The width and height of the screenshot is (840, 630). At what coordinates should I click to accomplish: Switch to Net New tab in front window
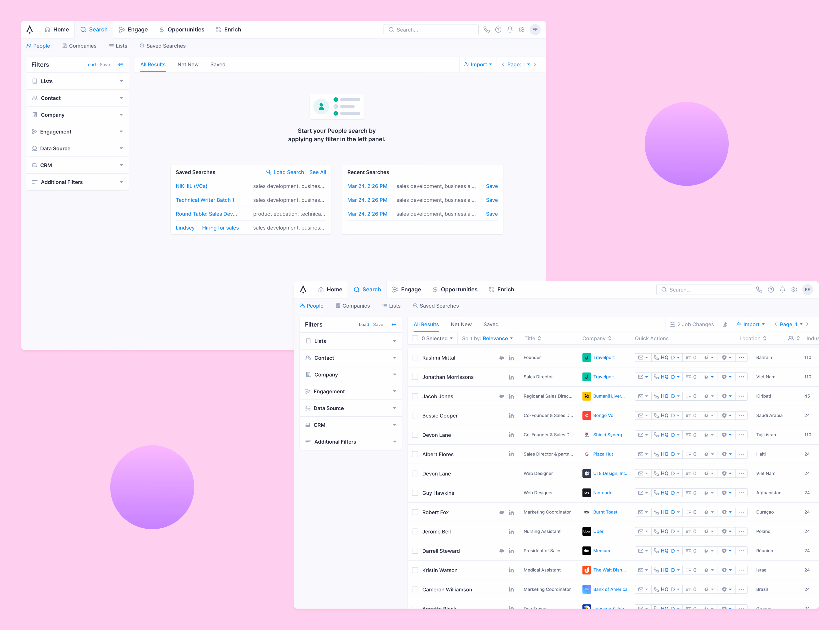click(x=461, y=324)
